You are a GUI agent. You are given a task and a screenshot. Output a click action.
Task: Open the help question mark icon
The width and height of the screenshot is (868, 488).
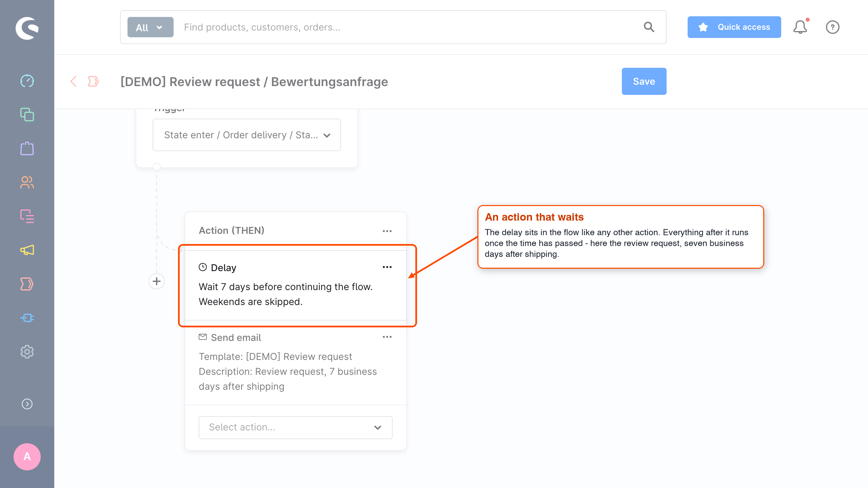(x=832, y=27)
